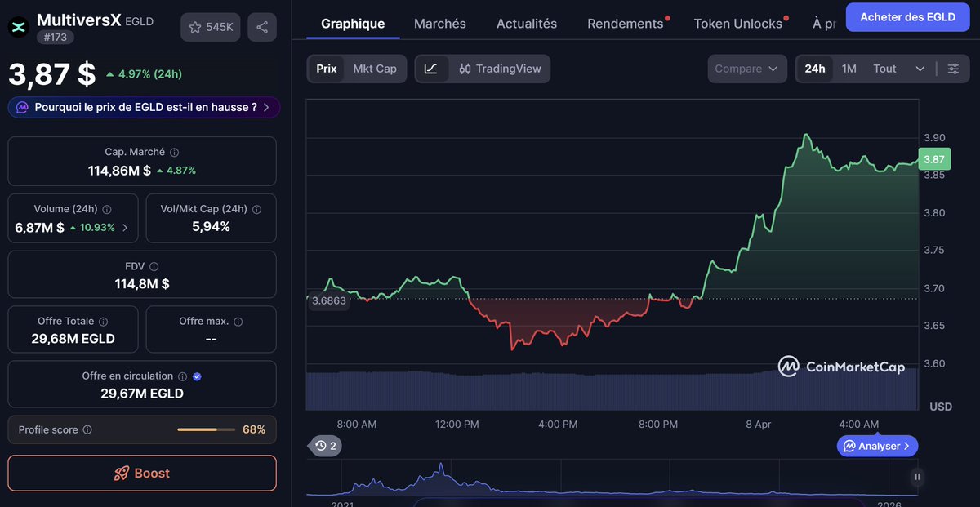Open the Graphique tab

[353, 24]
